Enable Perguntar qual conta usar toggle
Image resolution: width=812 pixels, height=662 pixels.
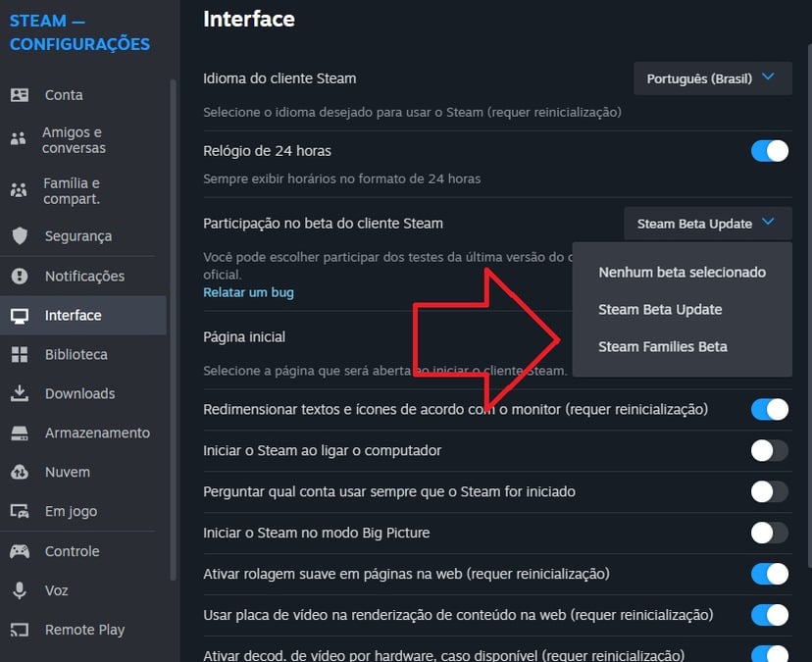point(770,491)
